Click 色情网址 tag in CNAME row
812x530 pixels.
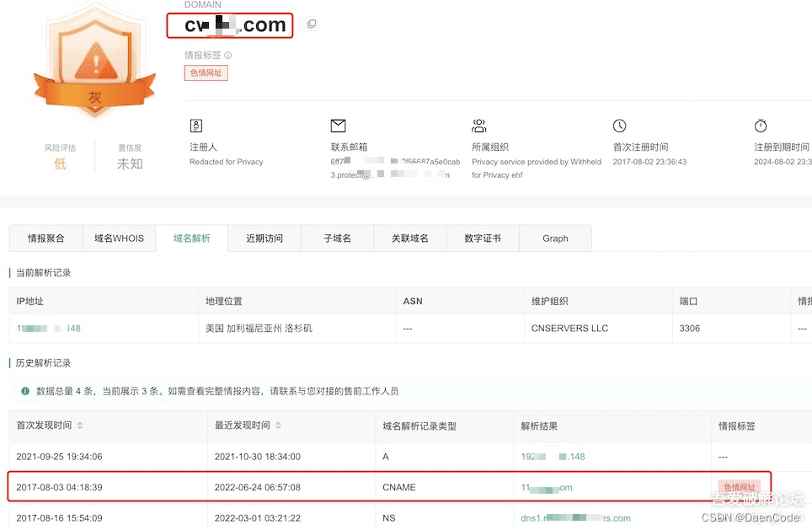(x=739, y=487)
